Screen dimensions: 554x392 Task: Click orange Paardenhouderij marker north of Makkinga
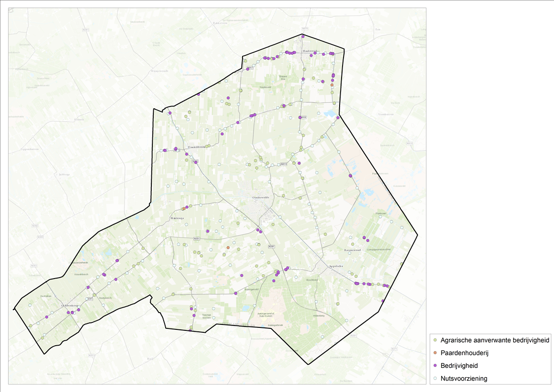coord(184,209)
